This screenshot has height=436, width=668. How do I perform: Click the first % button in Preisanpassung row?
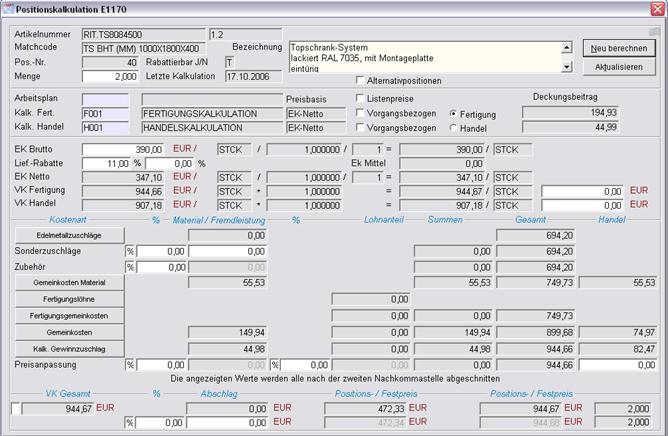130,365
